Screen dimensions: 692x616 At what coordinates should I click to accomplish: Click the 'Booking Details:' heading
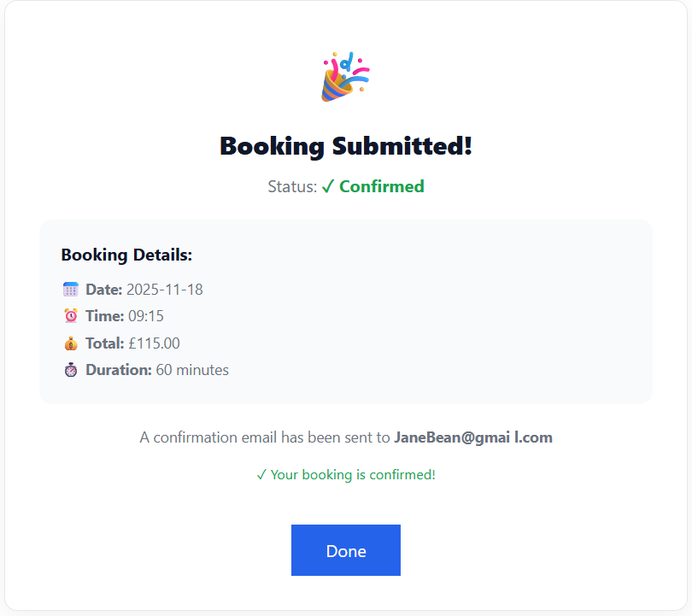pyautogui.click(x=126, y=255)
